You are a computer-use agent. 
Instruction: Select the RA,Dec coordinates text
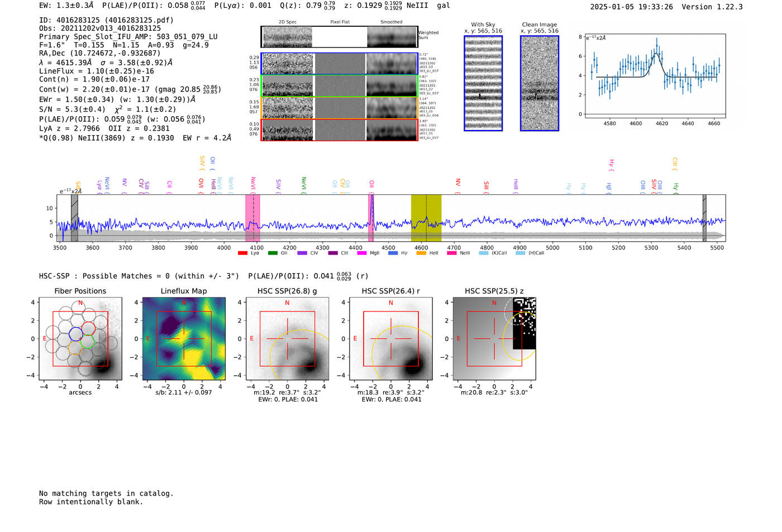(x=99, y=54)
